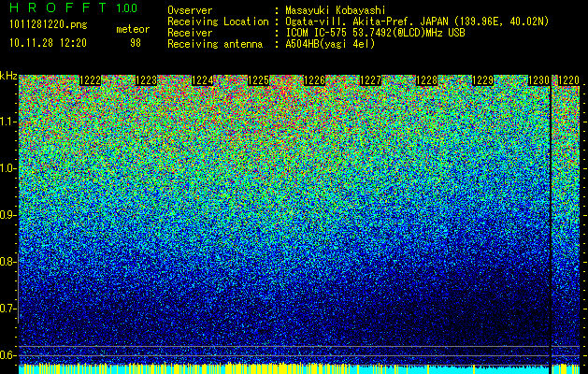This screenshot has height=374, width=588.
Task: Click the observer name Masayuki Kobayashi
Action: tap(335, 10)
